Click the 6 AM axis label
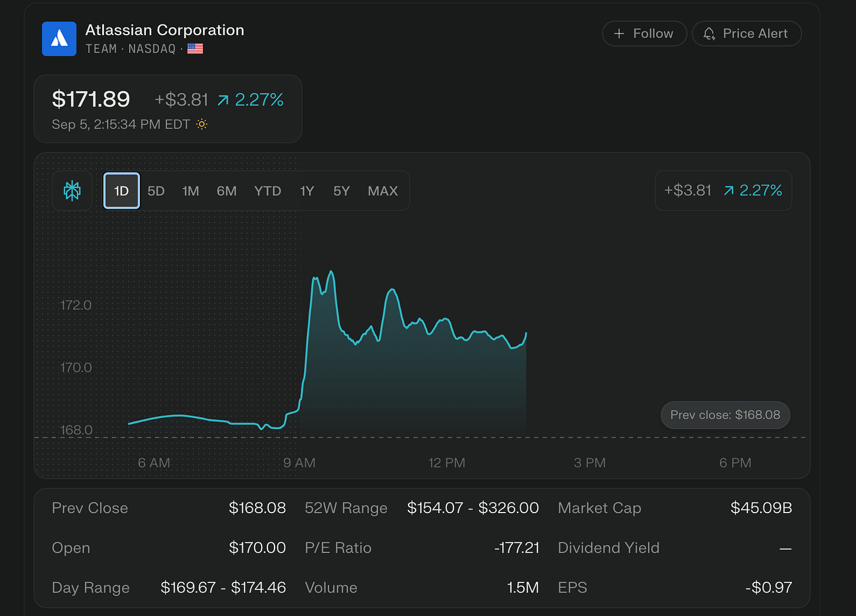Viewport: 856px width, 616px height. (x=154, y=463)
